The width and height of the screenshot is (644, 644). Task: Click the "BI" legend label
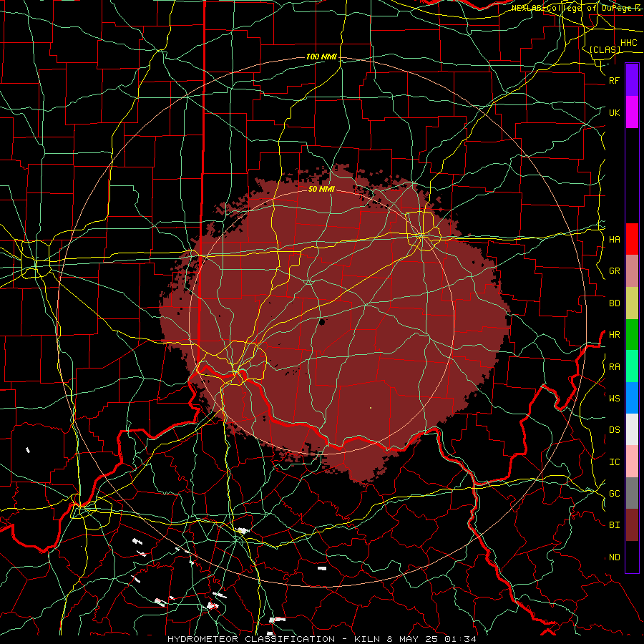point(614,525)
